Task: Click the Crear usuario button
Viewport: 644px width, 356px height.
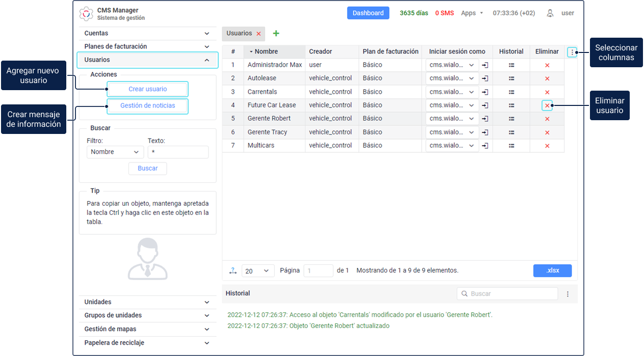Action: pos(147,89)
